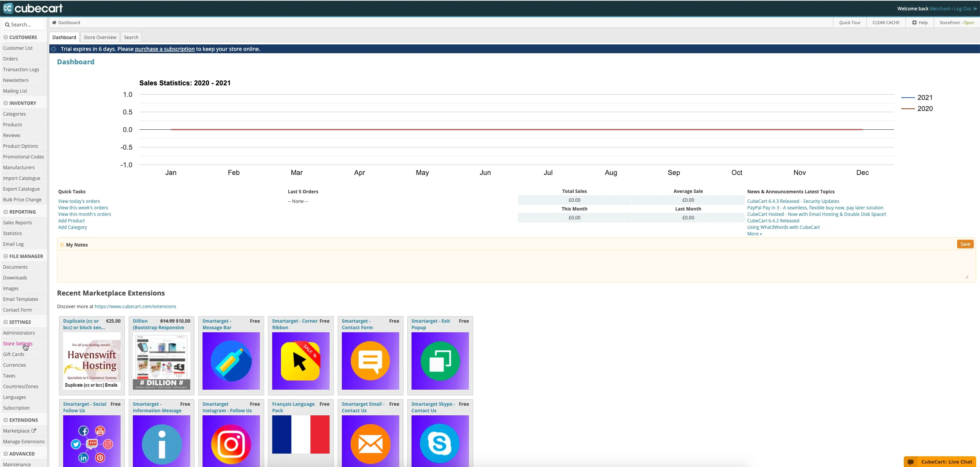Collapse the INVENTORY sidebar section

point(6,103)
